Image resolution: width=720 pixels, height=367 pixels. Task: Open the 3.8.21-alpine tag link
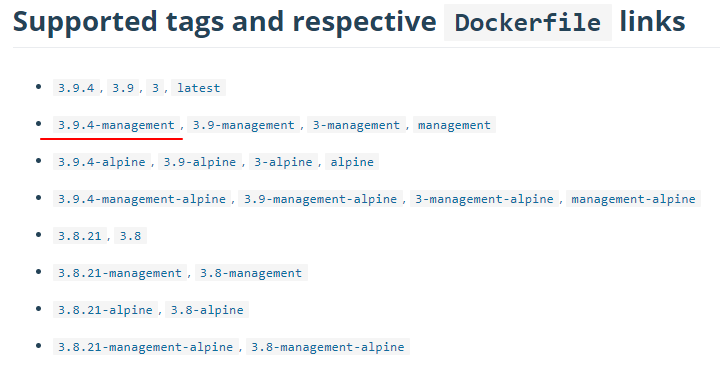pos(105,310)
